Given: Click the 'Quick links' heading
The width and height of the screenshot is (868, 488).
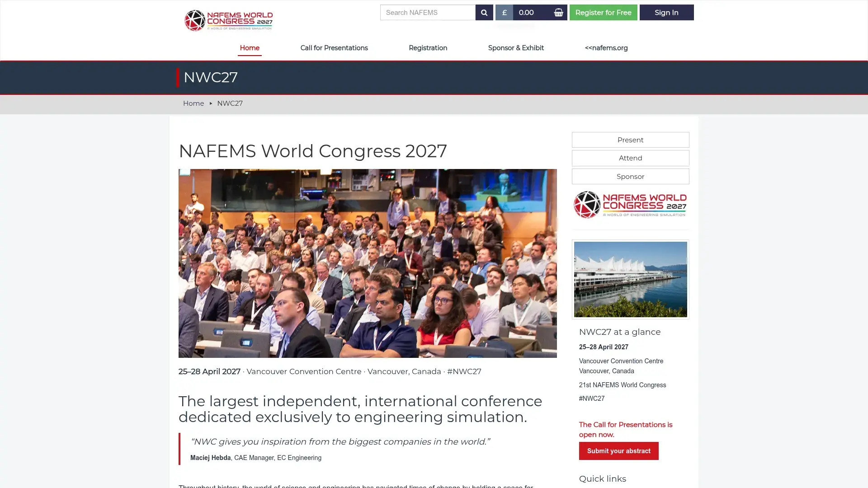Looking at the screenshot, I should tap(603, 479).
